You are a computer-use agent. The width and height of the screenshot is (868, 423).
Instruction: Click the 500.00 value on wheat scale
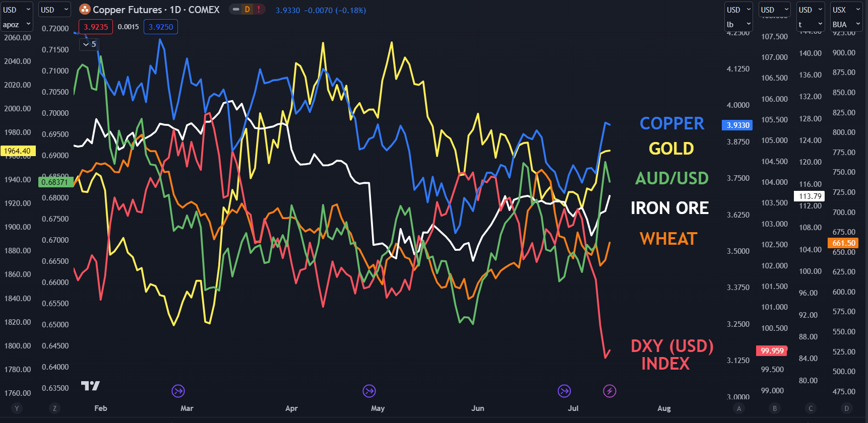click(x=844, y=372)
